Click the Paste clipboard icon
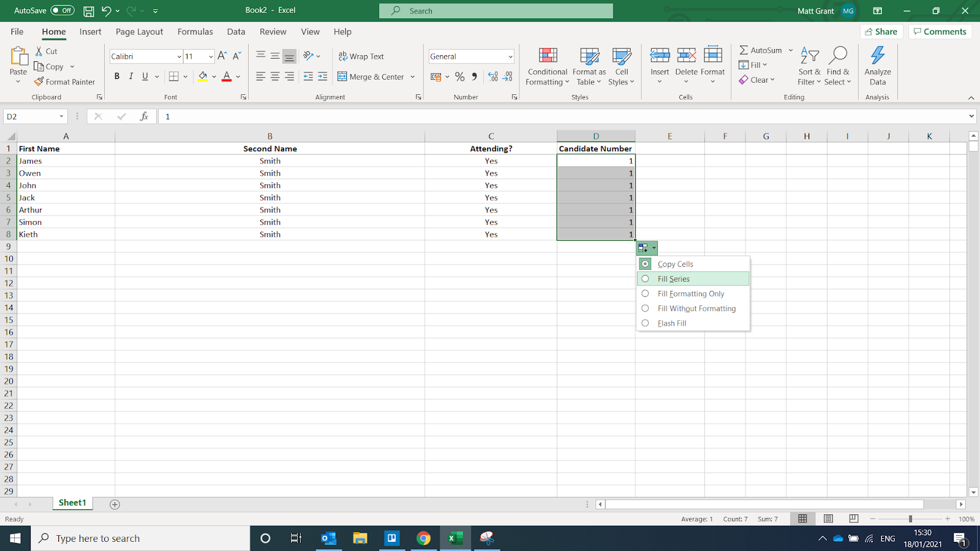Screen dimensions: 980x551 coord(18,57)
